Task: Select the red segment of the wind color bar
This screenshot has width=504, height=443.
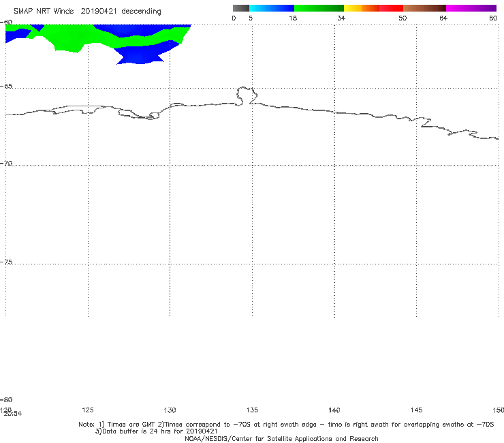Action: pos(391,8)
